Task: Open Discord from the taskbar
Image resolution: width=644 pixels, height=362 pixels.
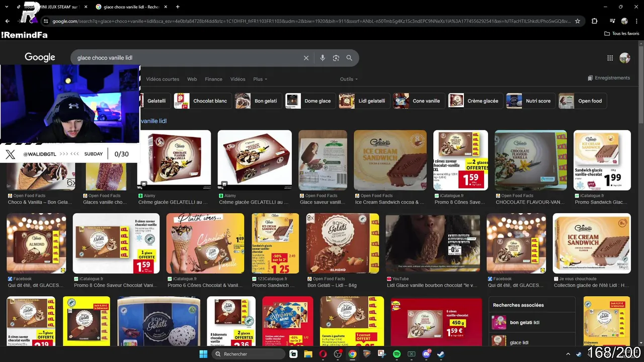Action: click(426, 354)
